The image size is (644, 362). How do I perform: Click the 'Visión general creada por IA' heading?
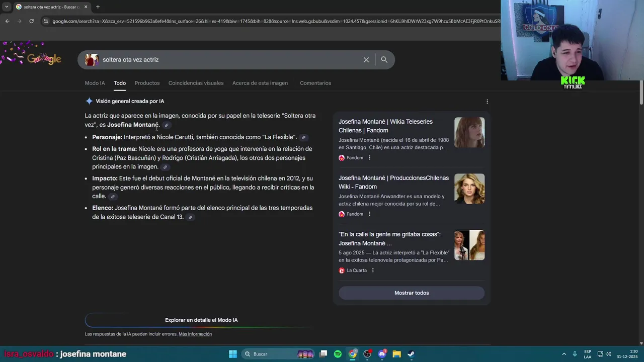(130, 101)
